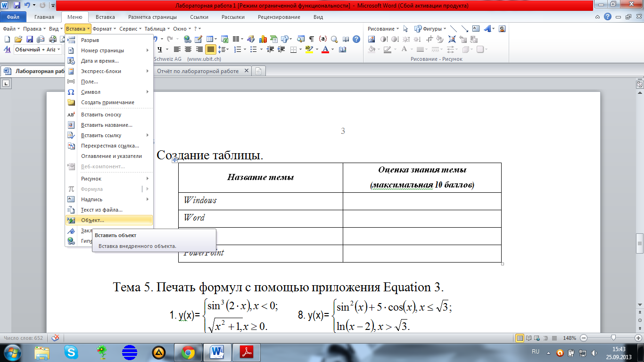The image size is (644, 362).
Task: Toggle the paragraph marks pilcrow icon
Action: point(311,39)
